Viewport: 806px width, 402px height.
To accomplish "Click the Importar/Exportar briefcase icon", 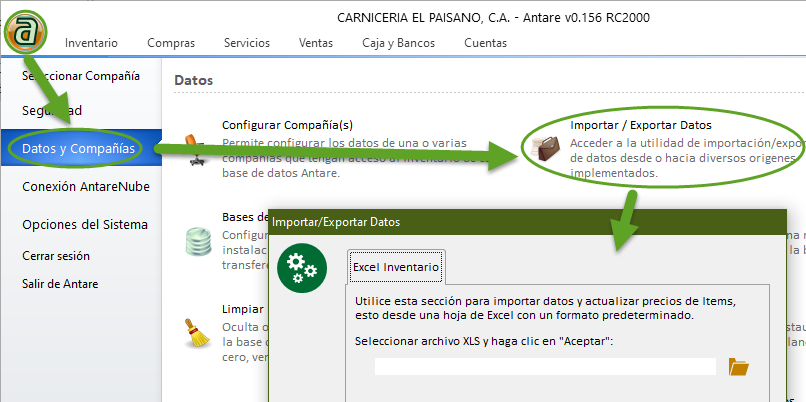I will [x=545, y=149].
